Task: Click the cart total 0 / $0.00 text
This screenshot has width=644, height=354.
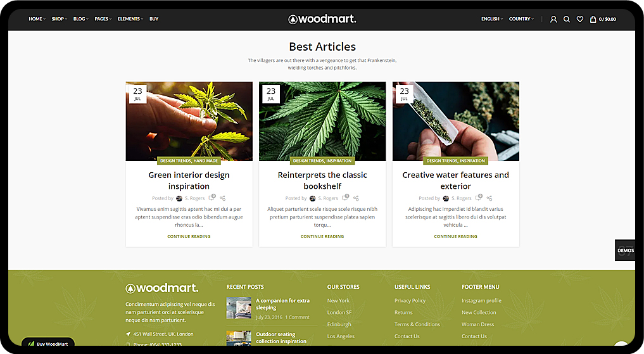Action: (x=607, y=19)
